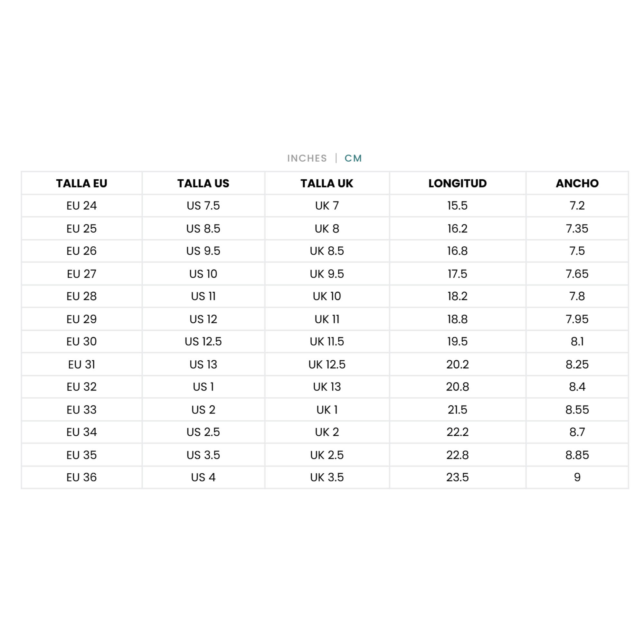Select the EU 24 size cell
Image resolution: width=644 pixels, height=644 pixels.
(82, 206)
